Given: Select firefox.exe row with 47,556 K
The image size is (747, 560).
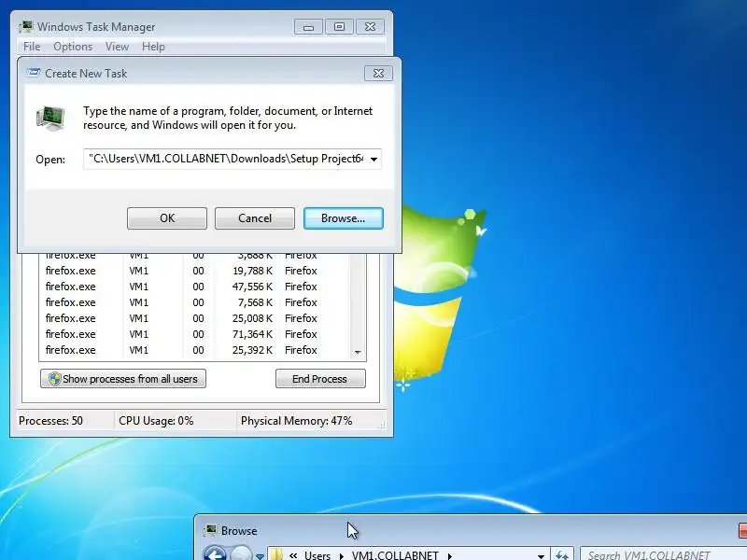Looking at the screenshot, I should tap(194, 287).
